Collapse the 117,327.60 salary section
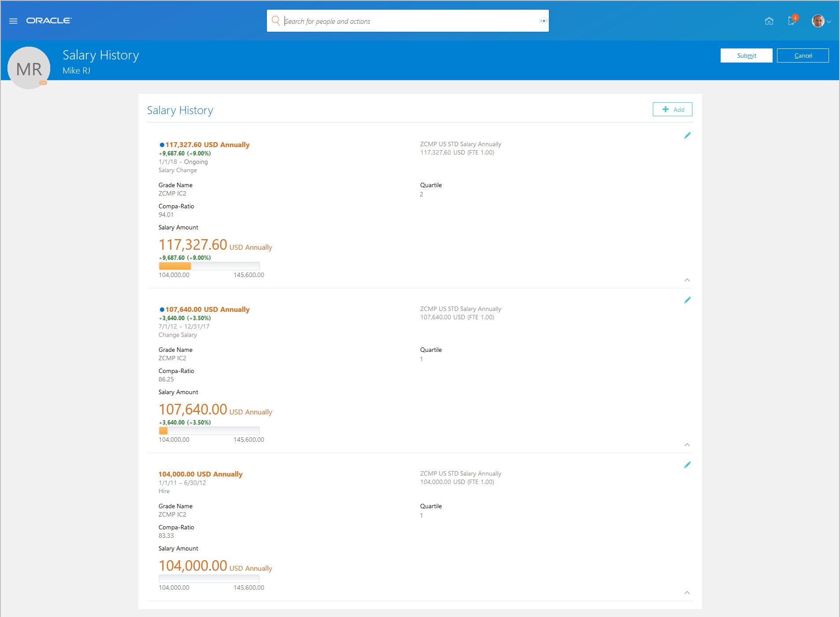 tap(687, 280)
